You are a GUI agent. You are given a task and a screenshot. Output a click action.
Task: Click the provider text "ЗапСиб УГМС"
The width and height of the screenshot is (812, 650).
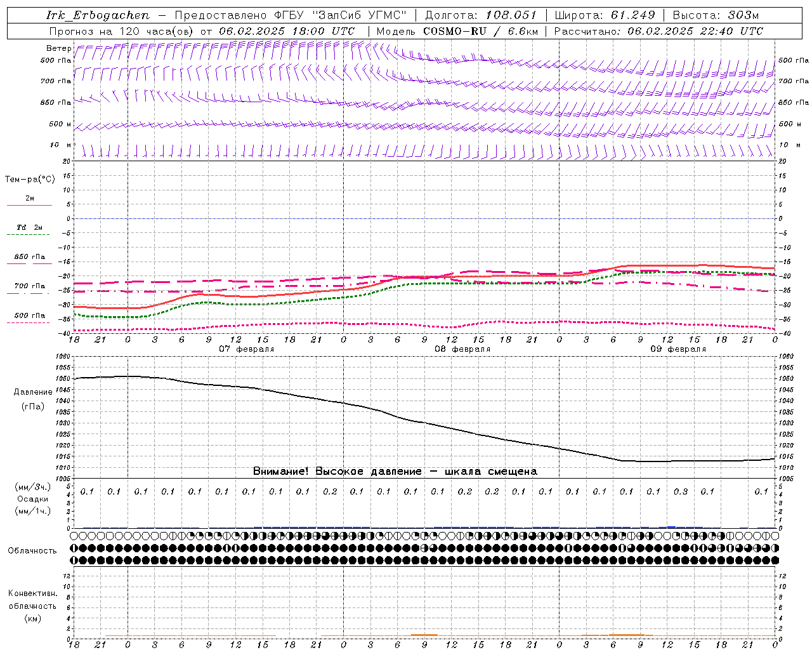click(360, 15)
